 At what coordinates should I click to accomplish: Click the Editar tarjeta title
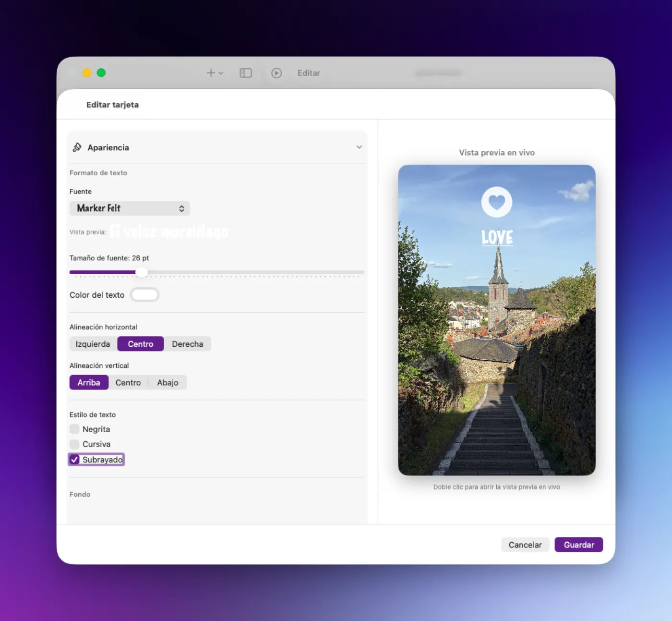(112, 105)
